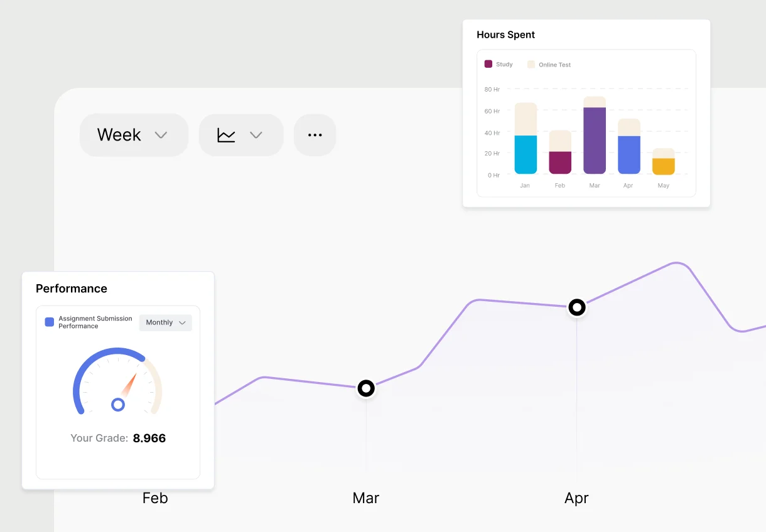Click the Hours Spent card title
This screenshot has height=532, width=766.
505,35
